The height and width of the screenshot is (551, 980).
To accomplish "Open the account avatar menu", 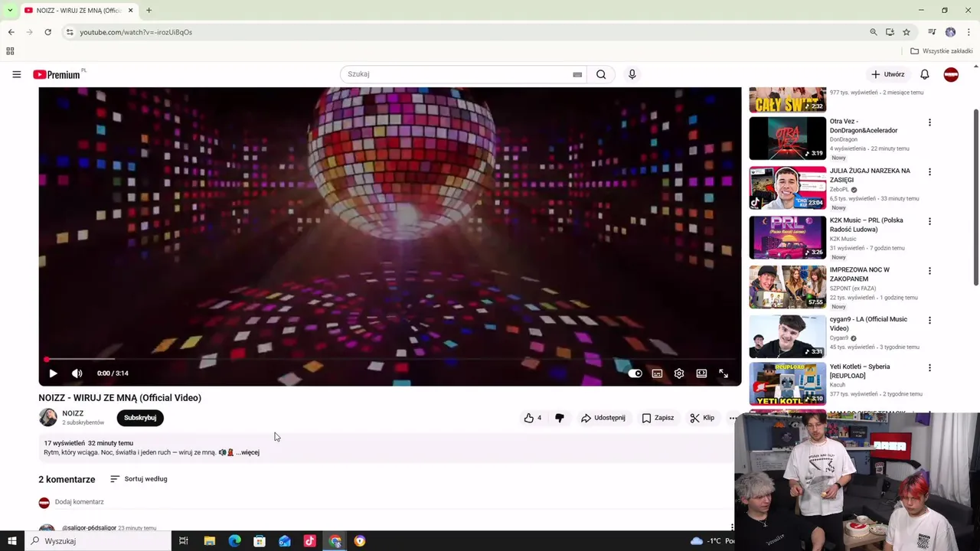I will click(951, 74).
